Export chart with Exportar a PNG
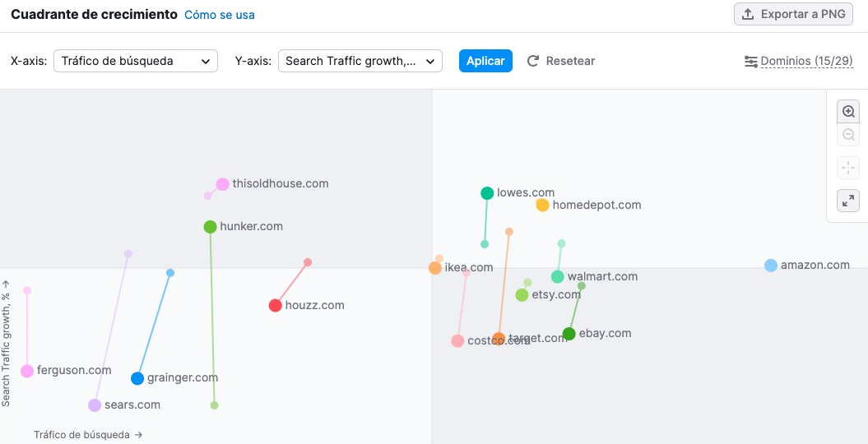Viewport: 868px width, 444px height. (x=793, y=14)
